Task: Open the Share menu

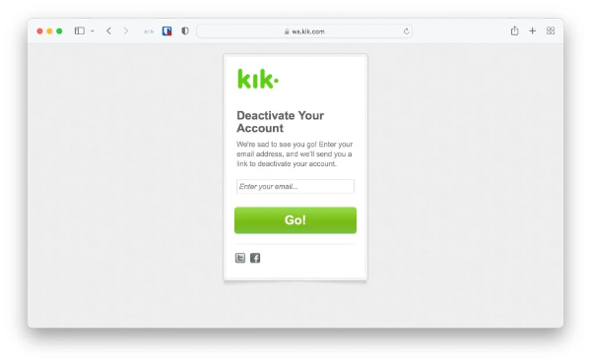Action: [514, 30]
